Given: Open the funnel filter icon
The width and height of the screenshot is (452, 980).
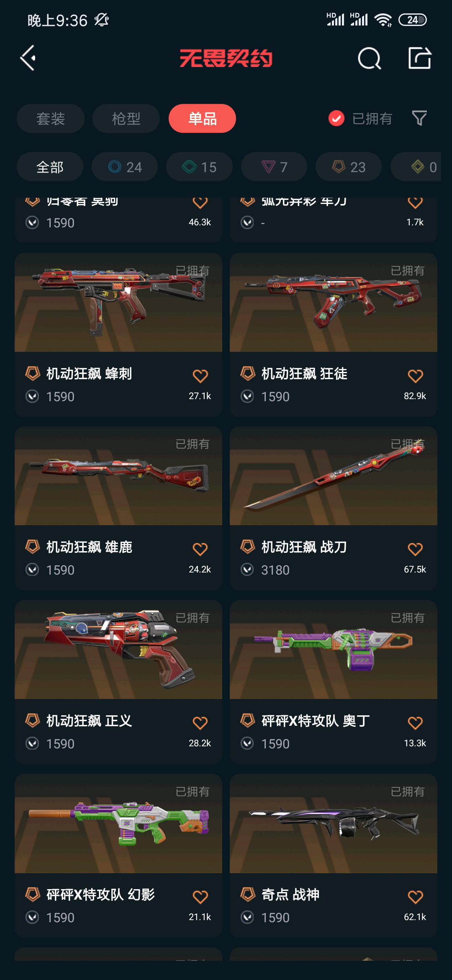Looking at the screenshot, I should pos(419,119).
